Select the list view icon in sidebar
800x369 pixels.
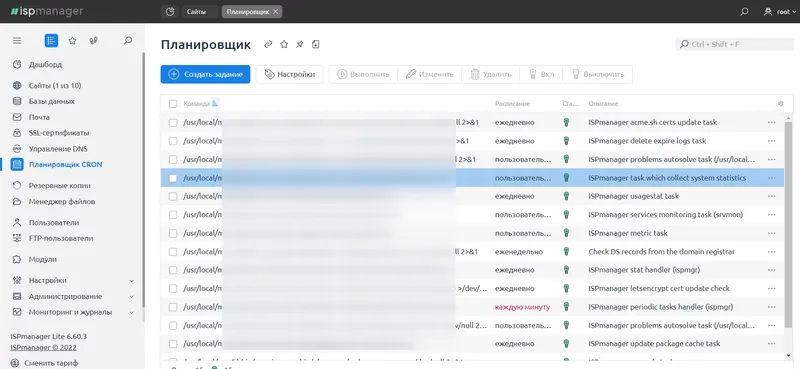[x=51, y=41]
